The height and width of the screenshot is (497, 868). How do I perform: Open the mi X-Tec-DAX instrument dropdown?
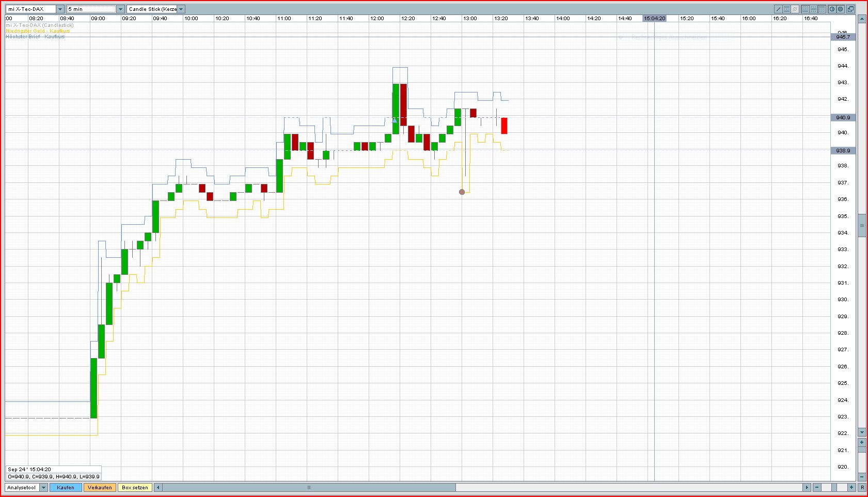pos(60,9)
